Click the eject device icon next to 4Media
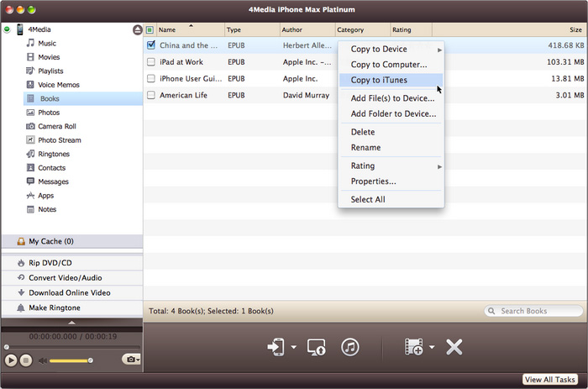Viewport: 588px width, 389px height. 137,29
